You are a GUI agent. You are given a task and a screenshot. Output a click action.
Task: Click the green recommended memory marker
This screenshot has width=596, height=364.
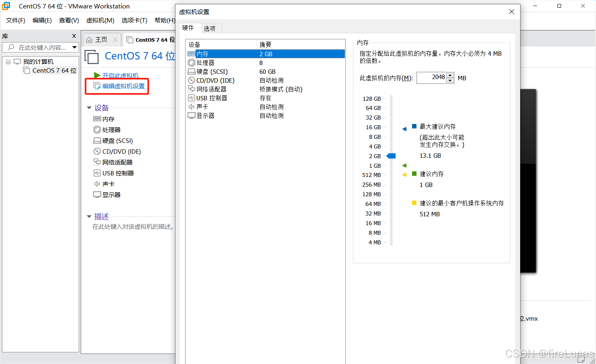[404, 165]
